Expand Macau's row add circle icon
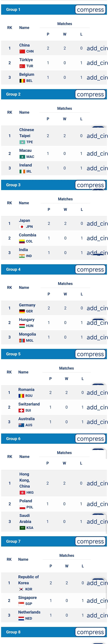This screenshot has width=108, height=644. pos(97,154)
